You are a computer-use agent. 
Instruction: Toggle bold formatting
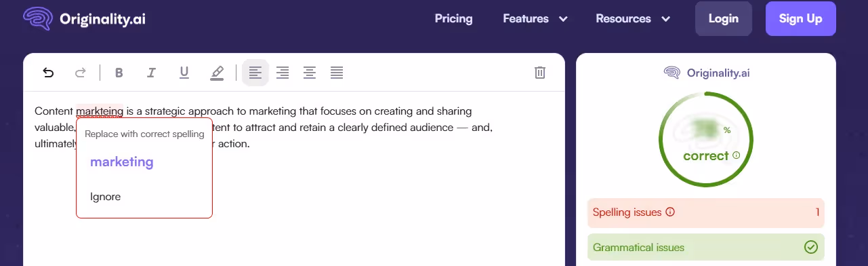(x=119, y=73)
